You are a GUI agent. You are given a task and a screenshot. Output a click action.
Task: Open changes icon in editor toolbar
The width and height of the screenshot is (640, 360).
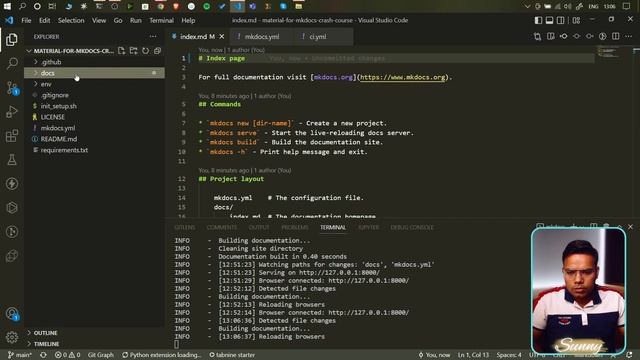click(x=537, y=37)
